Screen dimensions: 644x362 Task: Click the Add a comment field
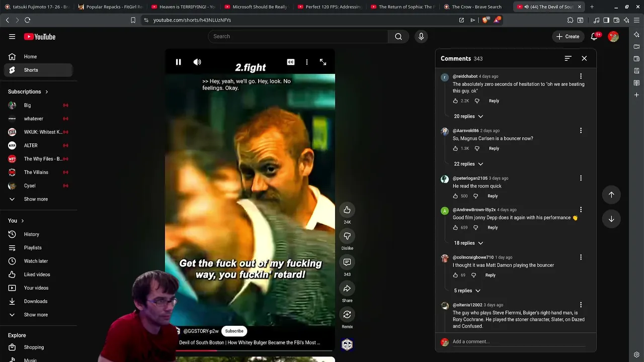pos(519,342)
